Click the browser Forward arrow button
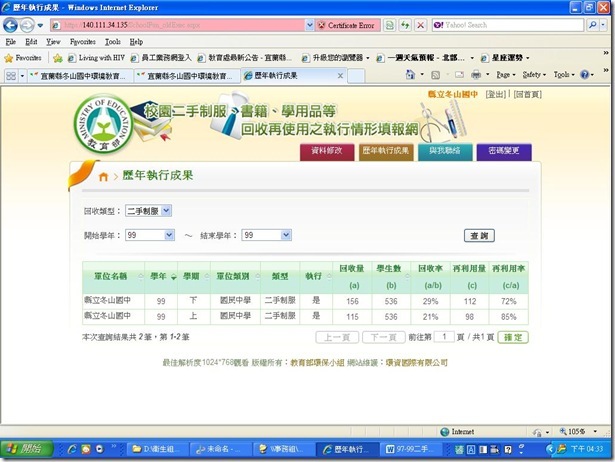This screenshot has height=462, width=615. (x=27, y=25)
